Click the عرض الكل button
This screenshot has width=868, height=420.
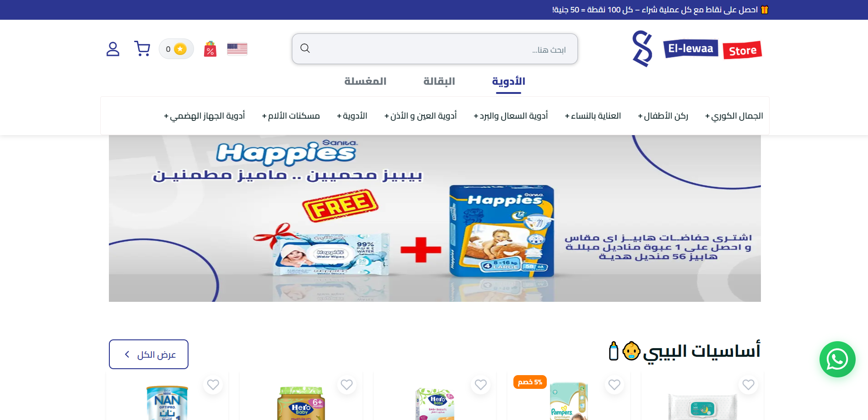pos(149,354)
